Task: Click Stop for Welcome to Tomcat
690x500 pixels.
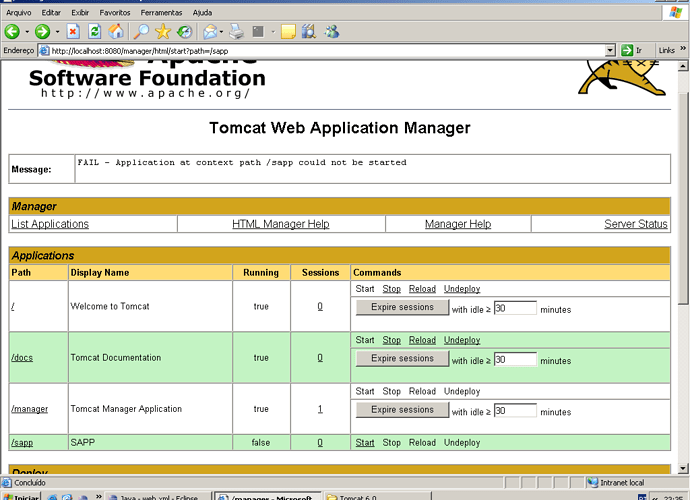Action: click(392, 289)
